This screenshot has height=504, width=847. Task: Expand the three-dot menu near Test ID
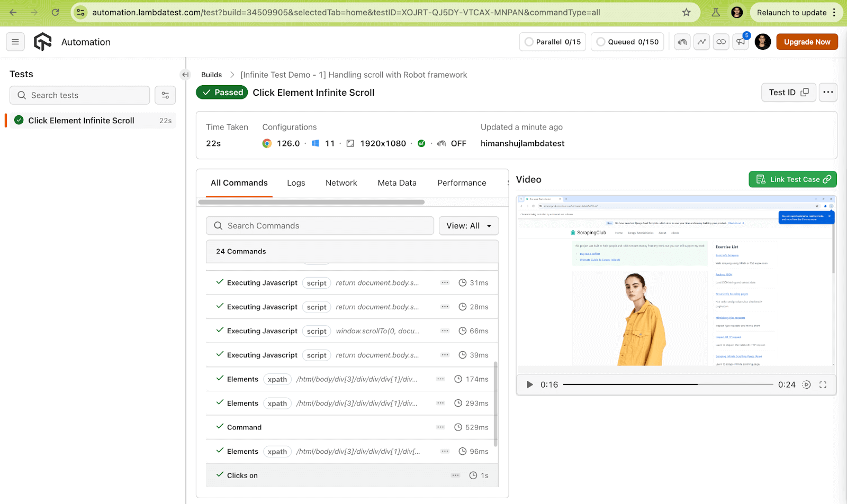point(827,92)
